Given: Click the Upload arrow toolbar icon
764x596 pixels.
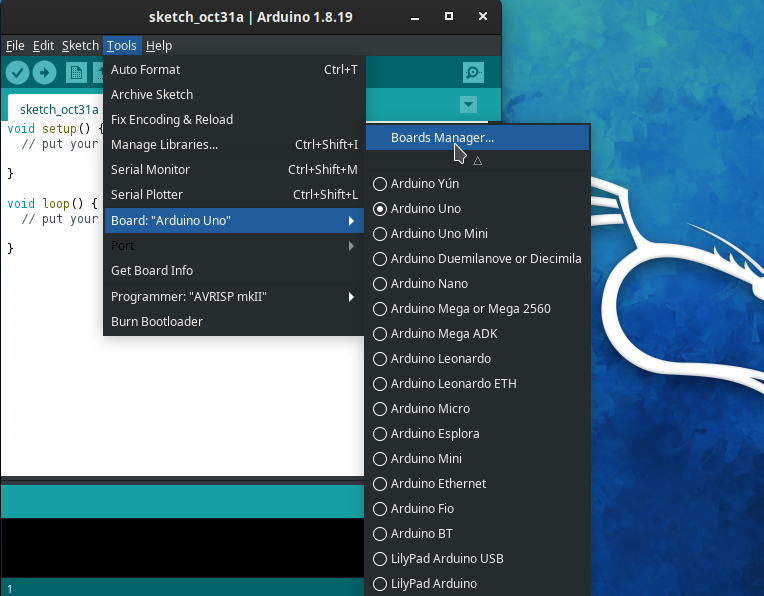Looking at the screenshot, I should (x=44, y=73).
